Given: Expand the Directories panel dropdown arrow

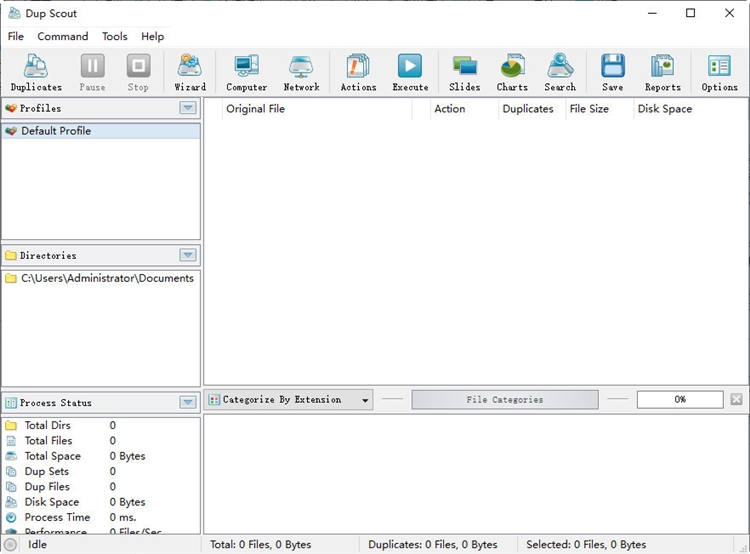Looking at the screenshot, I should click(187, 255).
